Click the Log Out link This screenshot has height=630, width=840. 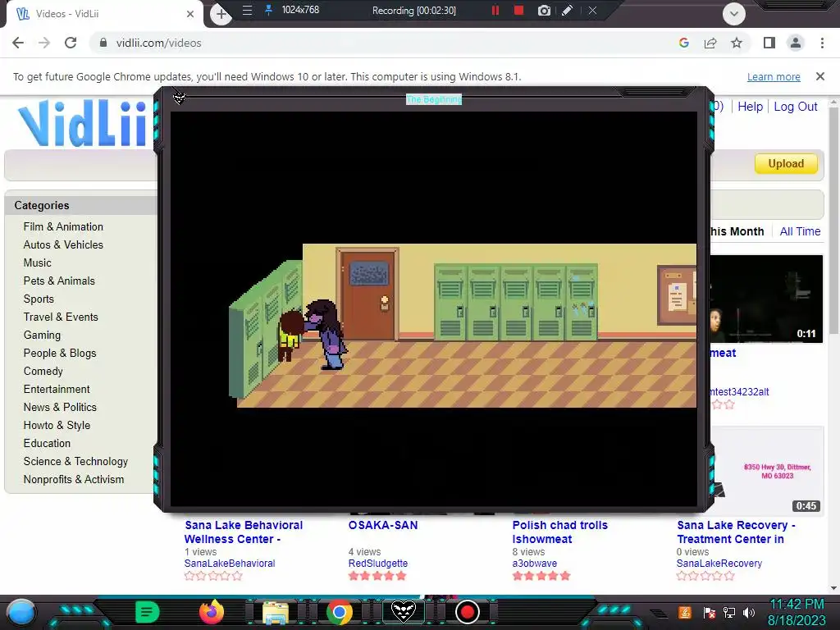pos(796,107)
